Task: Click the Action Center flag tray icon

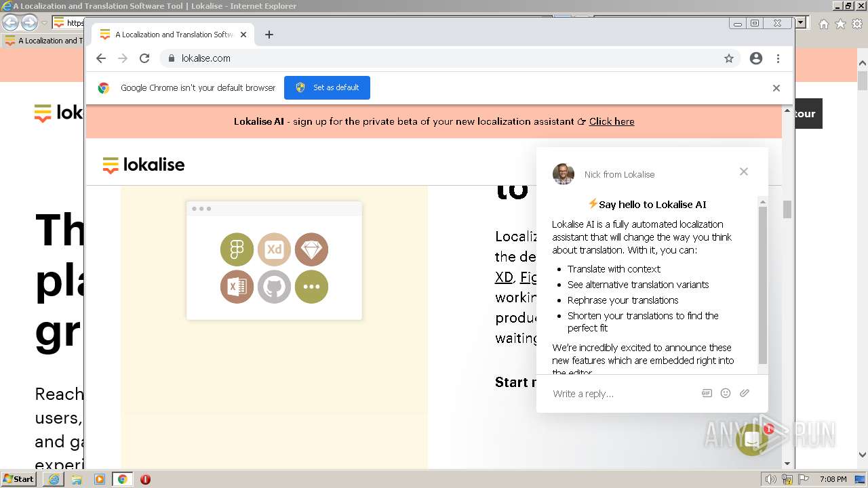Action: coord(802,479)
